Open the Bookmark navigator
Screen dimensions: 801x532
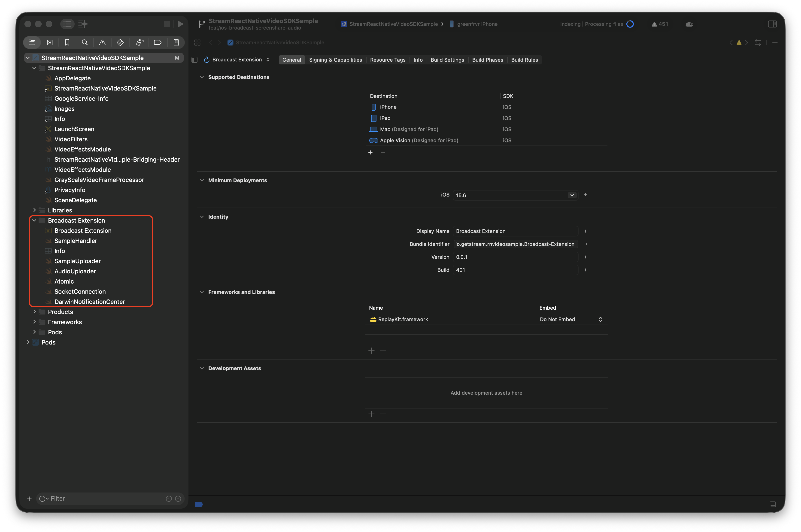click(x=67, y=42)
